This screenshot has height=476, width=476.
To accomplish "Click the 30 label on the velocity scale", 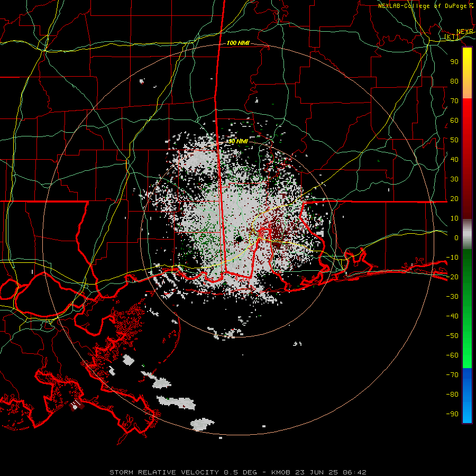I will coord(454,179).
